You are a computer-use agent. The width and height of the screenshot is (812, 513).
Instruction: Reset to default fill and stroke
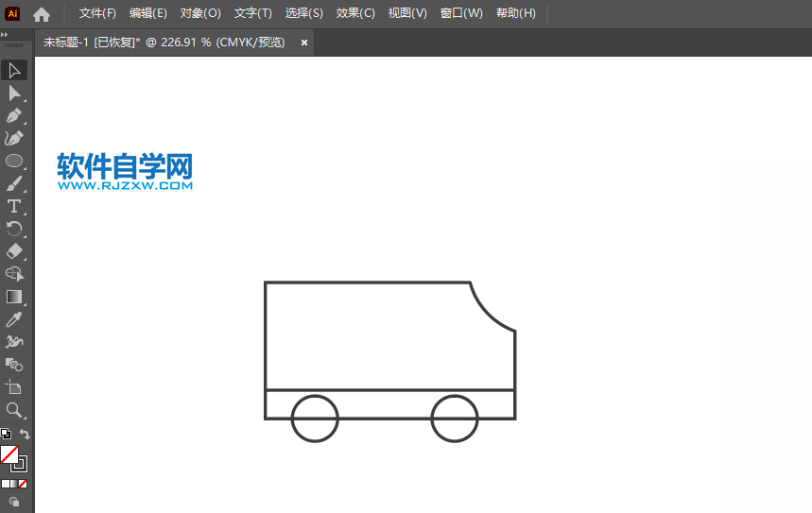(6, 434)
